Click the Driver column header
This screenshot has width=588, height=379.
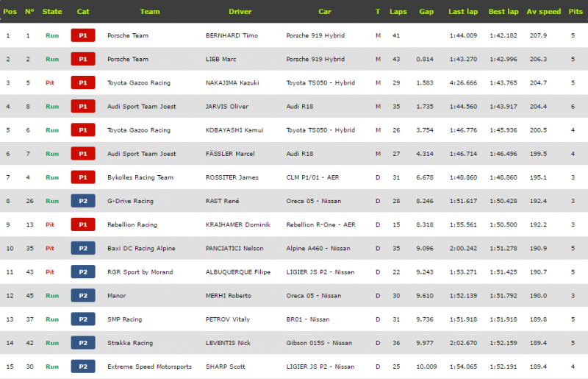240,11
